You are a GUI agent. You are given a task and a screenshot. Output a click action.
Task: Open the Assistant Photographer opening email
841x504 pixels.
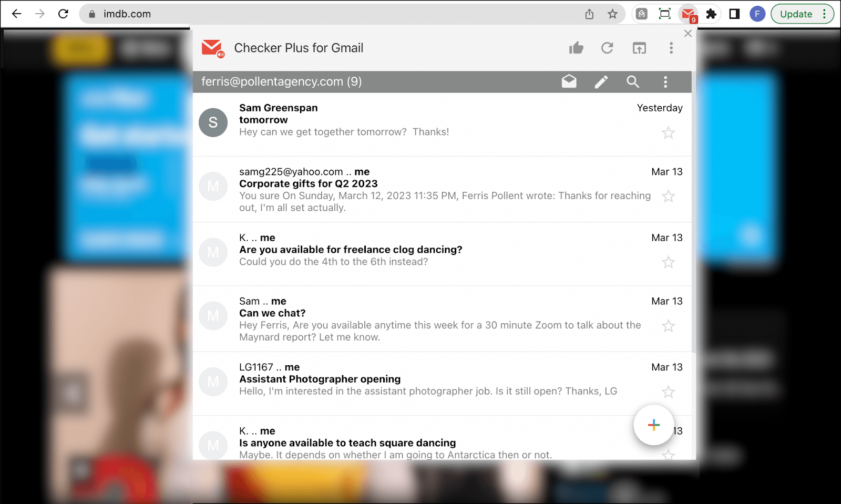click(320, 379)
